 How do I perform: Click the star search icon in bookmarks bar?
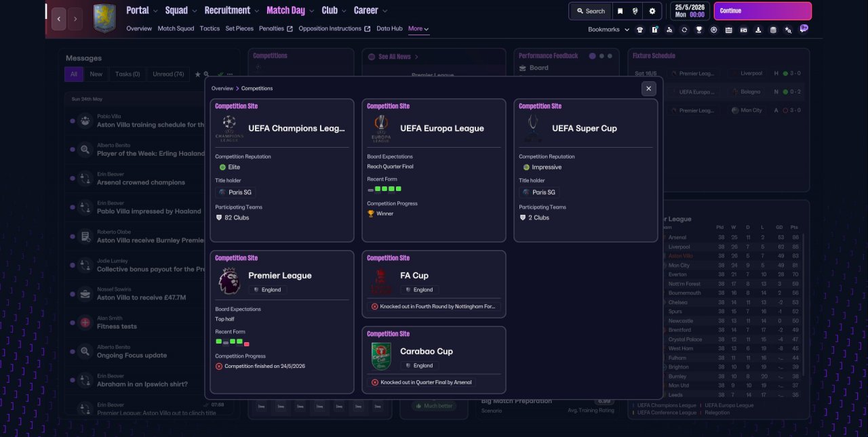pos(788,30)
